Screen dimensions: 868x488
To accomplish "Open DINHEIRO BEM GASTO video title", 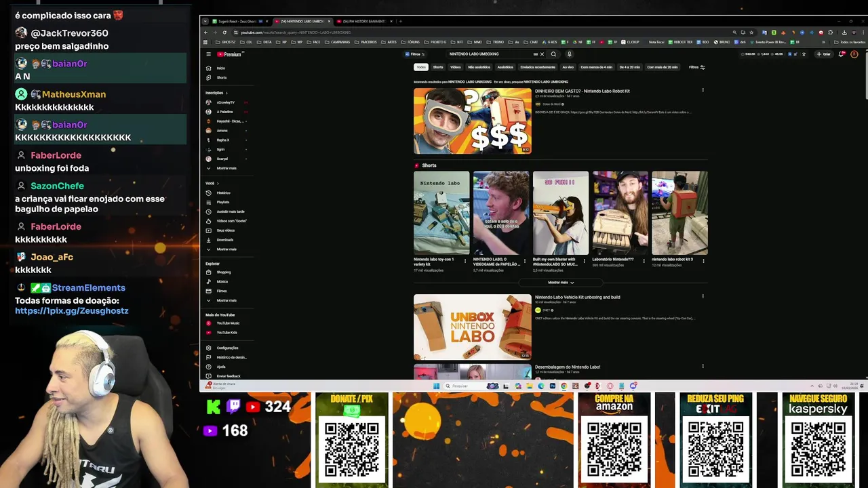I will tap(583, 91).
